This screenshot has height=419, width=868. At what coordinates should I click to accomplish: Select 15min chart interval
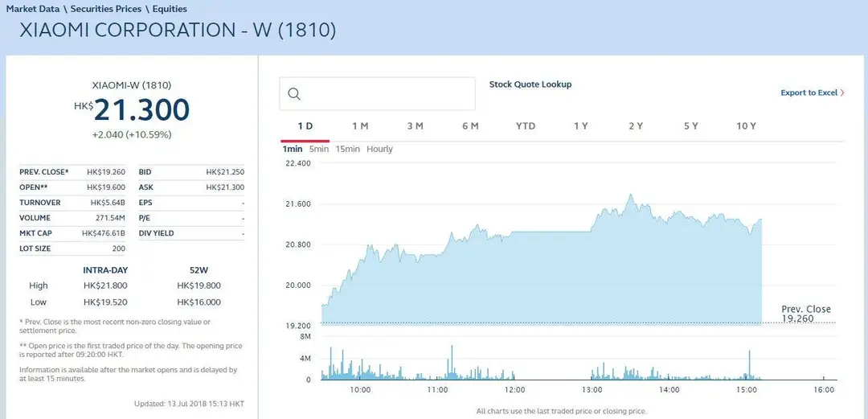348,149
